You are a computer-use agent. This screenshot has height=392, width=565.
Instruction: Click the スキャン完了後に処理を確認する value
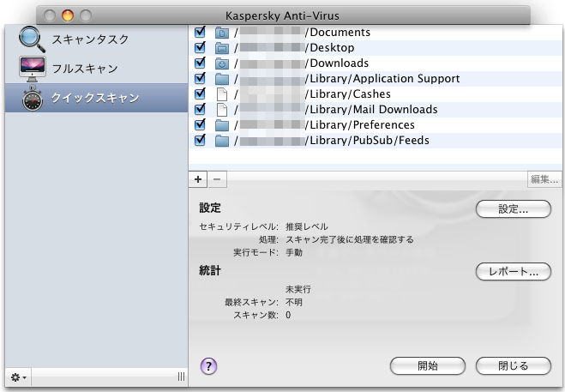[350, 240]
